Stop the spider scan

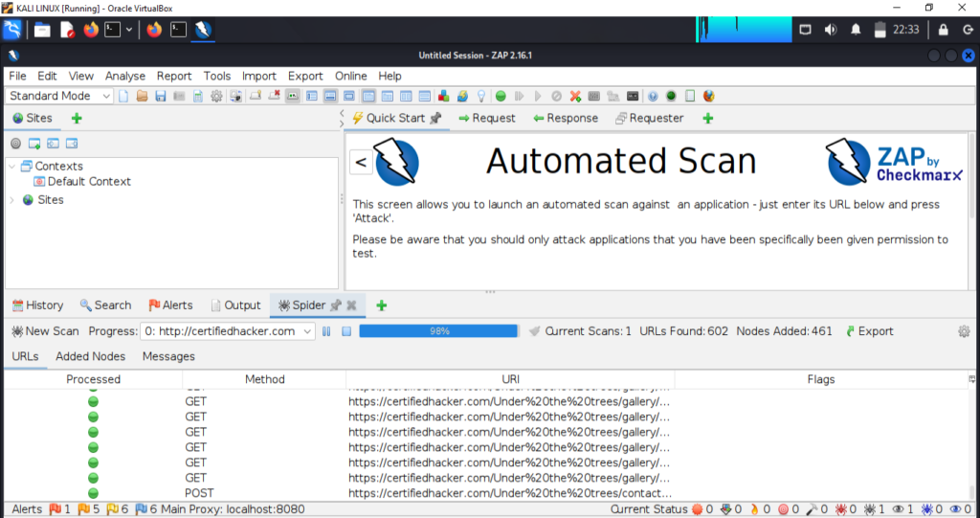click(x=346, y=331)
